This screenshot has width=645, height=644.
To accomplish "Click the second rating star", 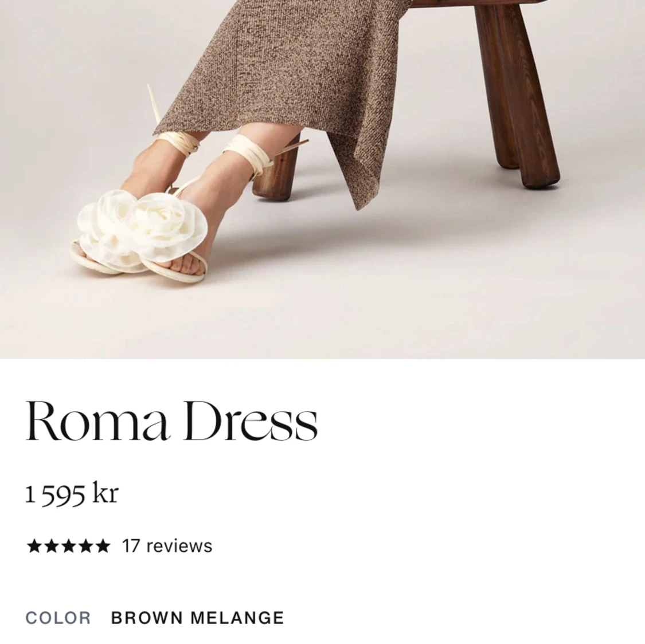I will coord(51,546).
